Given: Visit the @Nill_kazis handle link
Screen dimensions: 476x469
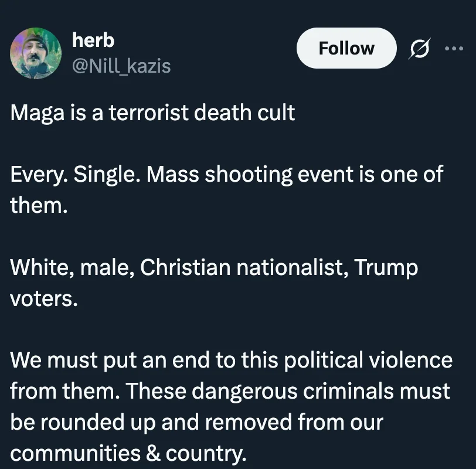Looking at the screenshot, I should tap(121, 66).
